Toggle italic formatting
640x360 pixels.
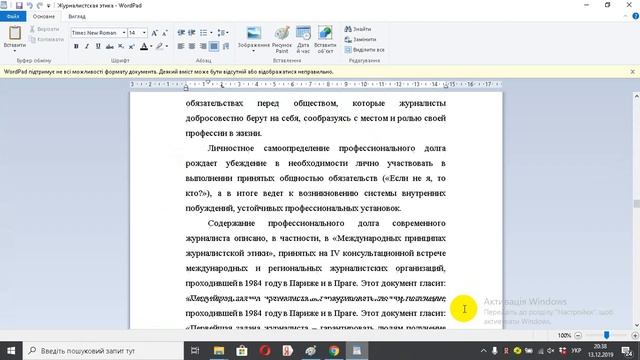click(87, 47)
